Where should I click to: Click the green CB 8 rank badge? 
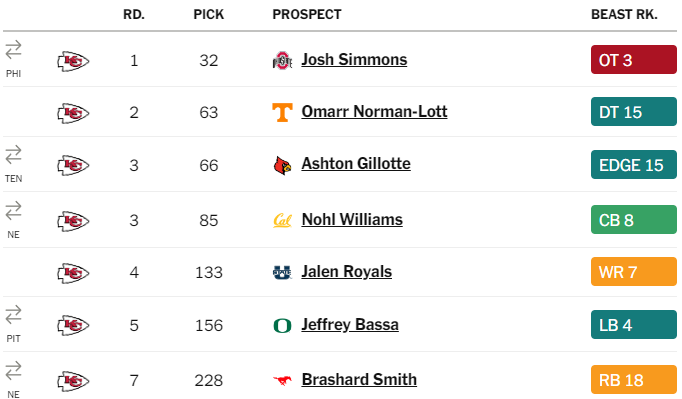click(x=633, y=220)
